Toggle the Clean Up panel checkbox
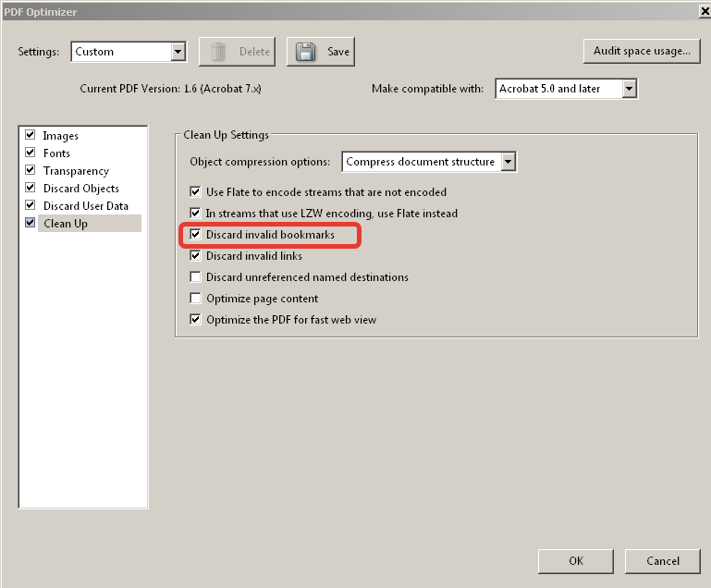 (x=31, y=223)
